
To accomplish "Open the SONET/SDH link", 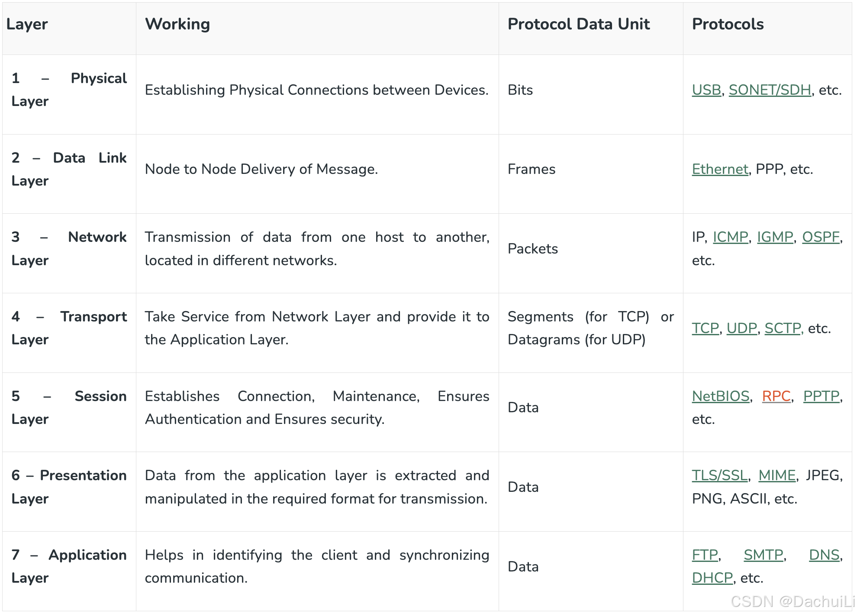I will point(770,90).
